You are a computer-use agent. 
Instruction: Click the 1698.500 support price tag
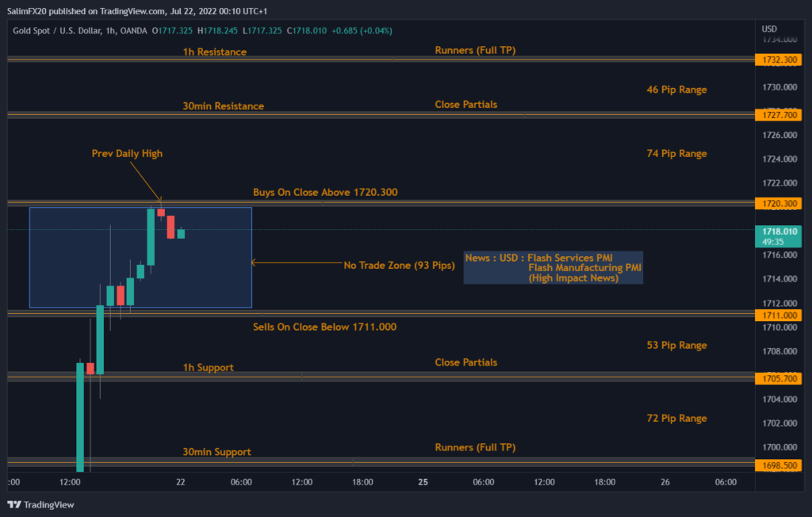(x=778, y=465)
